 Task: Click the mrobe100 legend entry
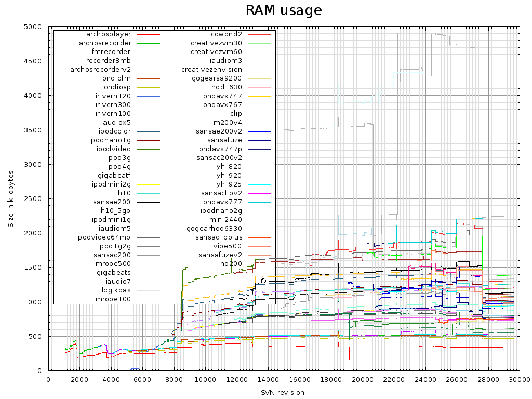113,299
